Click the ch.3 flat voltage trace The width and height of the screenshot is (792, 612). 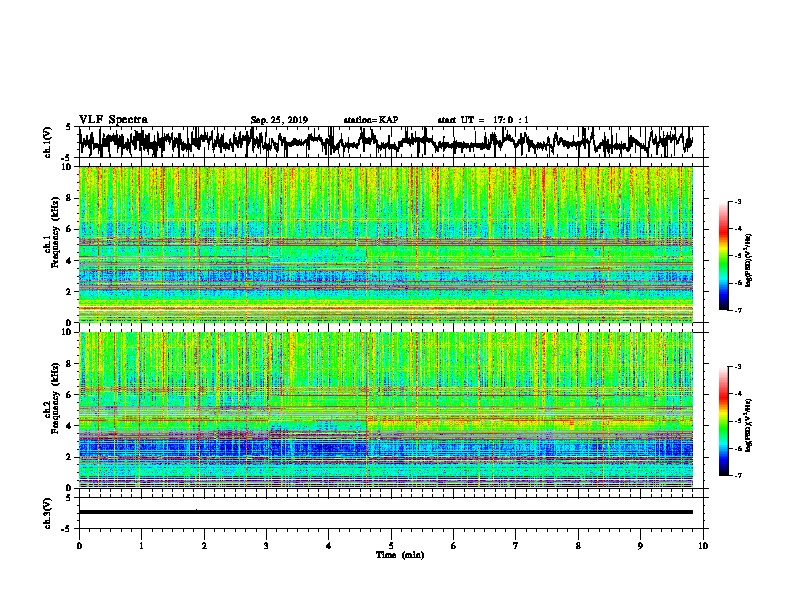coord(386,512)
